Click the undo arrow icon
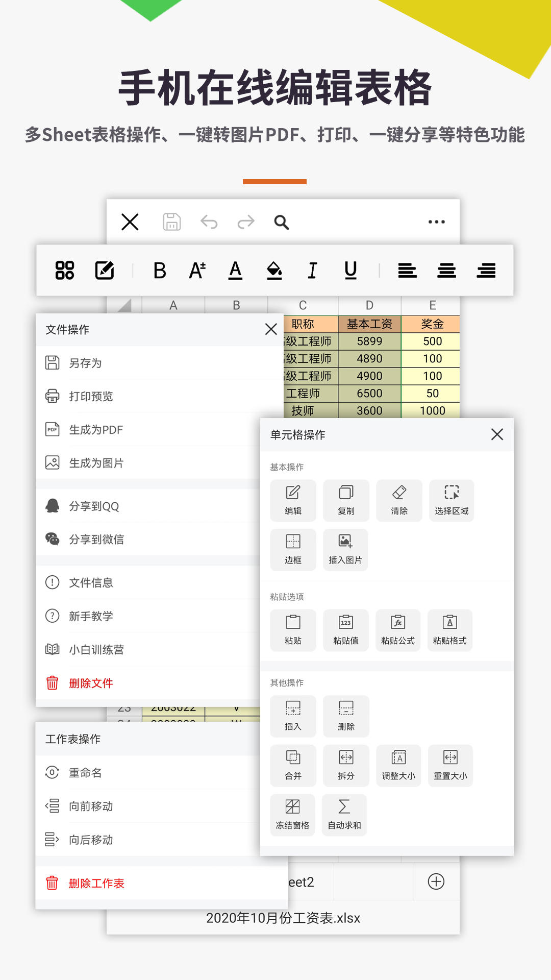Viewport: 551px width, 980px height. tap(209, 223)
